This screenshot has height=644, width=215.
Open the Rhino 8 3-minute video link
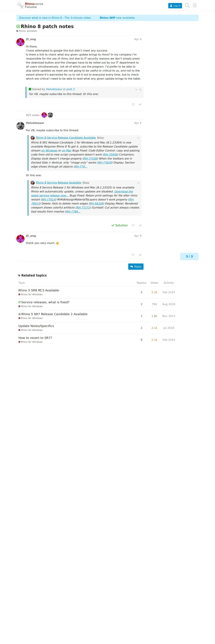click(55, 18)
